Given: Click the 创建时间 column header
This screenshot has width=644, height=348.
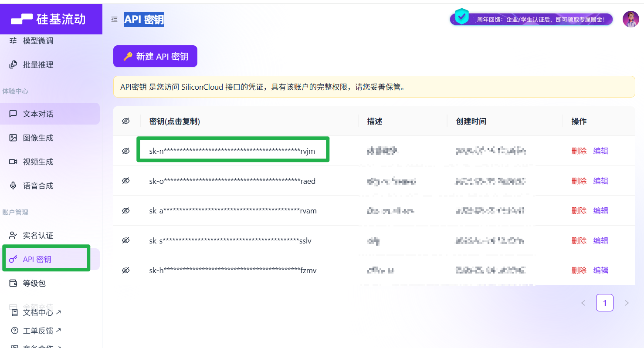Looking at the screenshot, I should 471,122.
